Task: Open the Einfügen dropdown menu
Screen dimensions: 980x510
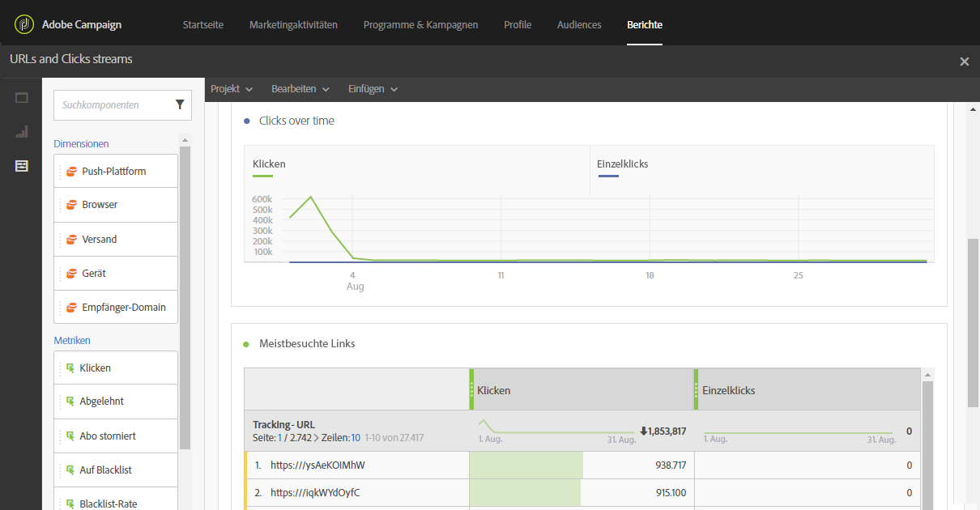Action: [373, 89]
